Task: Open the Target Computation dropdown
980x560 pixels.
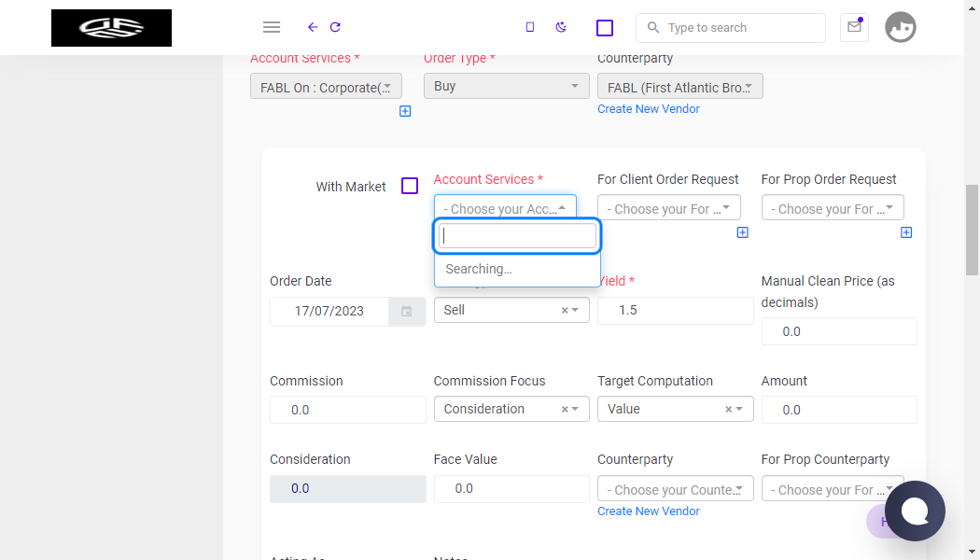Action: (x=675, y=409)
